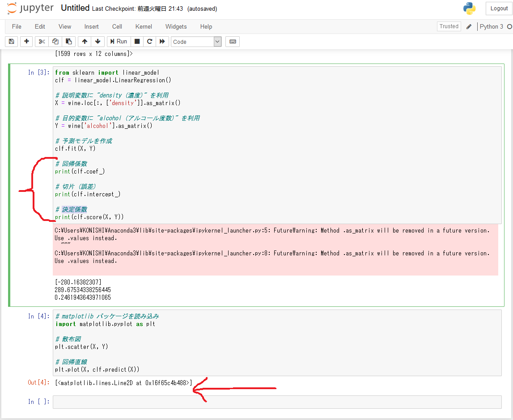Click the Trusted notebook button
Image resolution: width=513 pixels, height=420 pixels.
[449, 26]
